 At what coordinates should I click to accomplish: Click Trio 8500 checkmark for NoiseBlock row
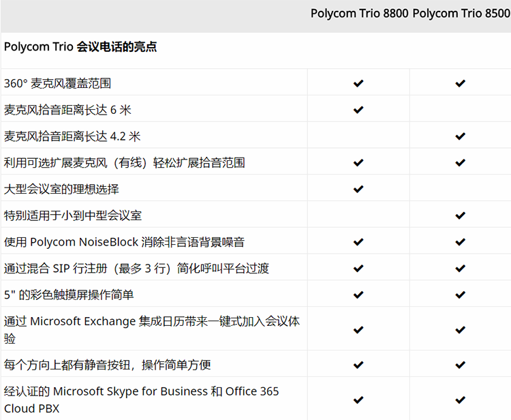(460, 242)
